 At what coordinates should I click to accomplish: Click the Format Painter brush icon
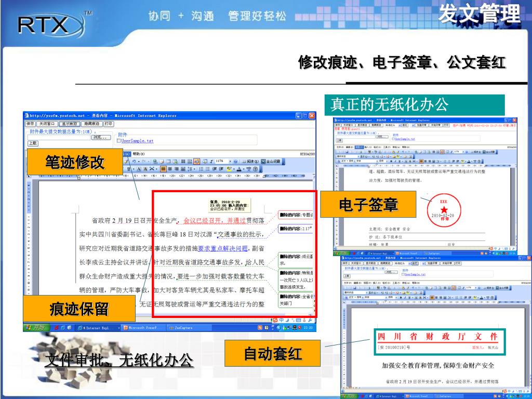coord(126,162)
